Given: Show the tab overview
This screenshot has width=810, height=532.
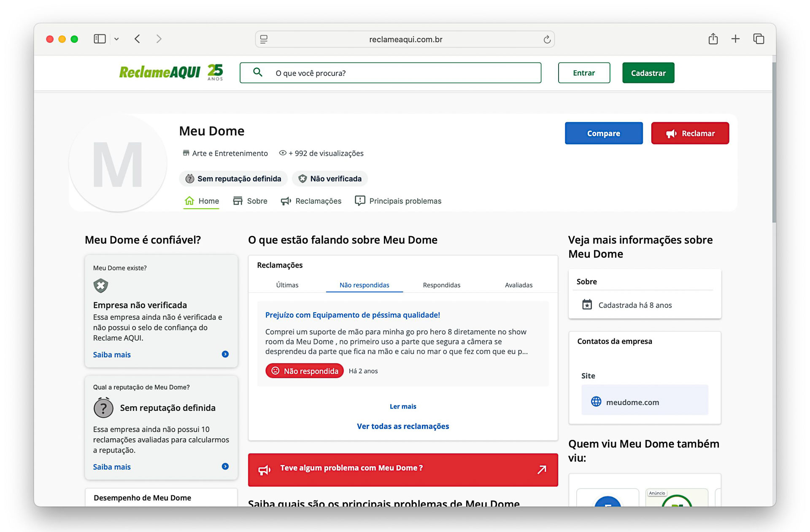Looking at the screenshot, I should click(x=759, y=39).
